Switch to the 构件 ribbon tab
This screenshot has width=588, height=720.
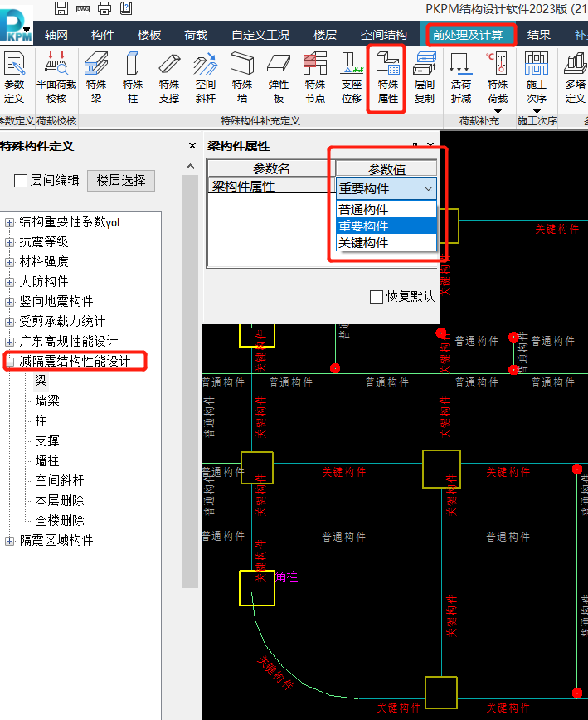point(103,35)
